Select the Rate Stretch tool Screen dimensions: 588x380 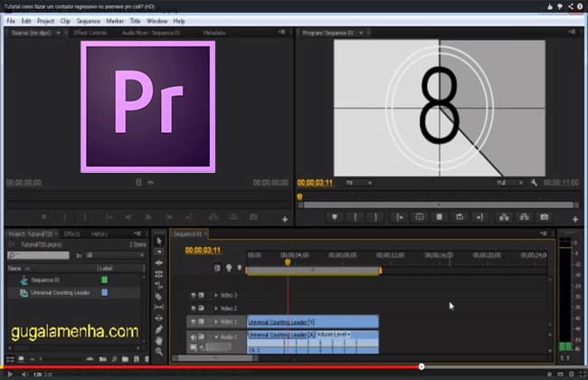[x=159, y=285]
